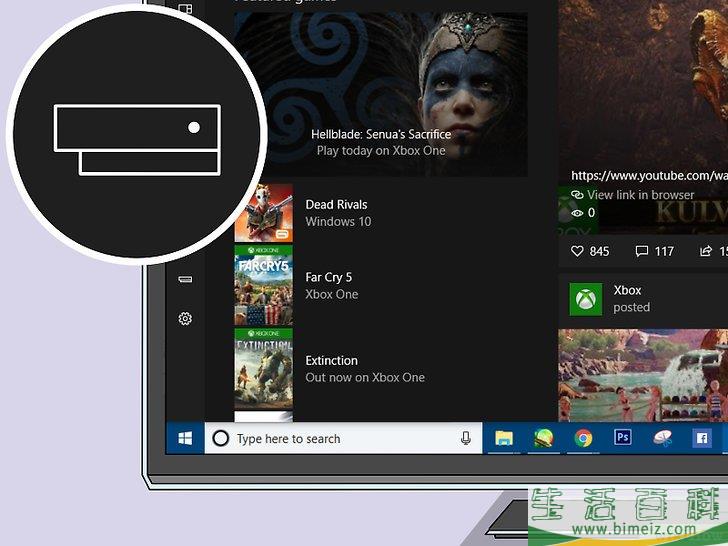This screenshot has width=728, height=546.
Task: Open Xbox app Settings gear
Action: point(185,318)
